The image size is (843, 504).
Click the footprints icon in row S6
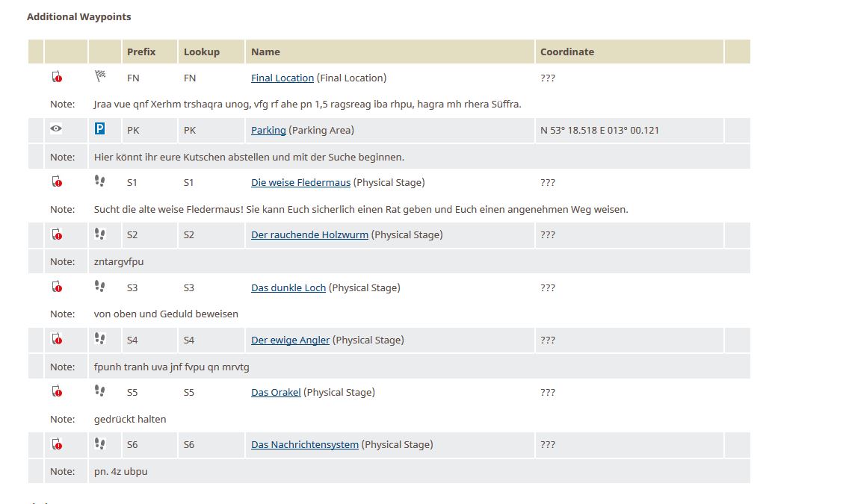pos(100,444)
